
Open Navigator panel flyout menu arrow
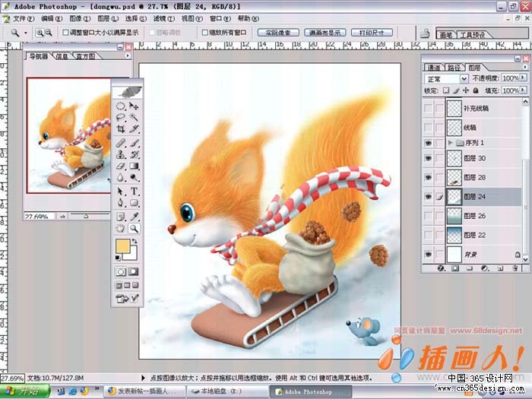coord(128,55)
